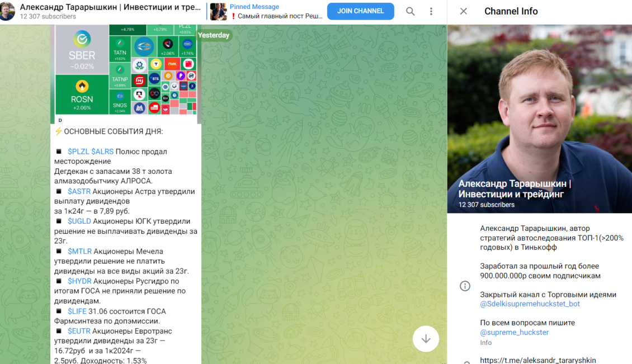
Task: Click the 'Yesterday' date badge
Action: click(x=214, y=35)
